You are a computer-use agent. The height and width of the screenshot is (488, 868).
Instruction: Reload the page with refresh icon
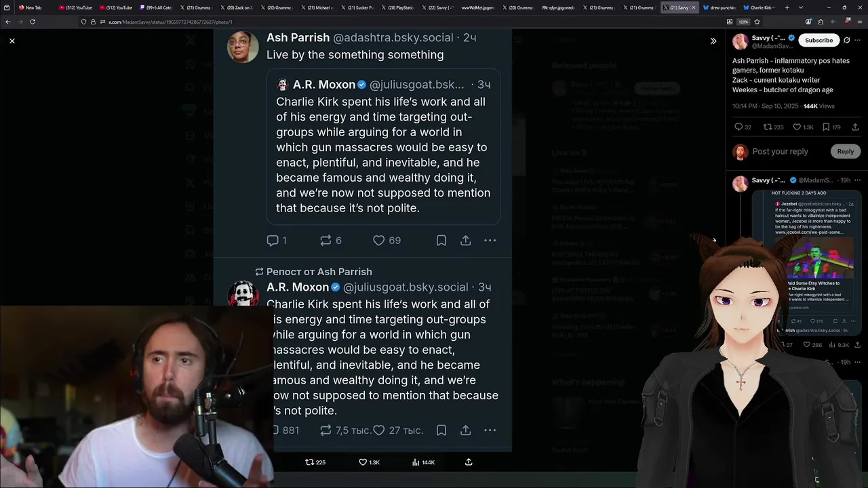pos(33,22)
